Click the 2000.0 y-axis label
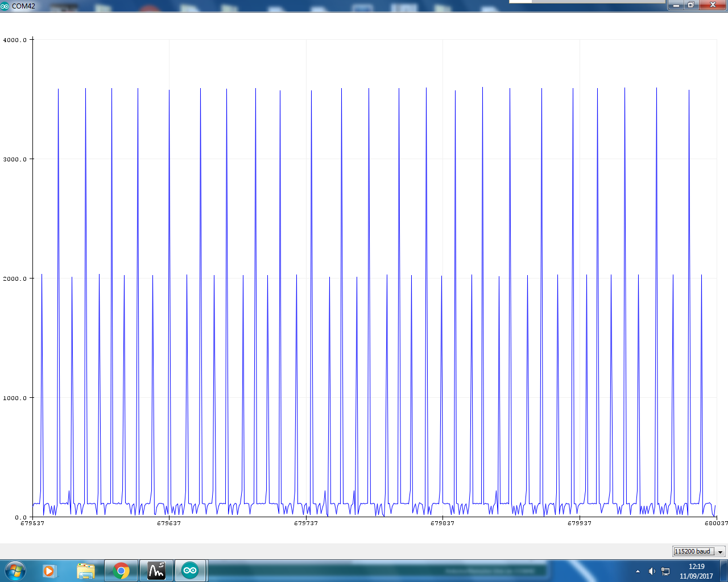728x582 pixels. click(x=15, y=278)
